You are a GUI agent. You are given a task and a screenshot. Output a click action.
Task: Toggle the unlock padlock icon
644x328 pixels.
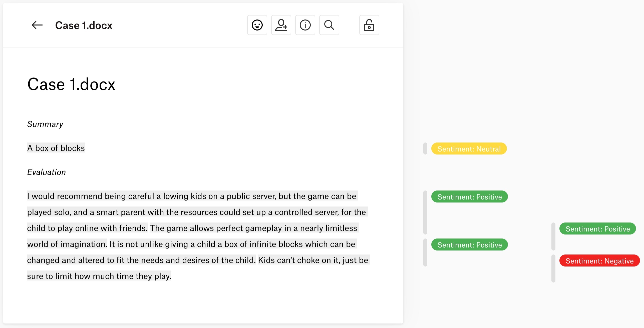[x=369, y=25]
